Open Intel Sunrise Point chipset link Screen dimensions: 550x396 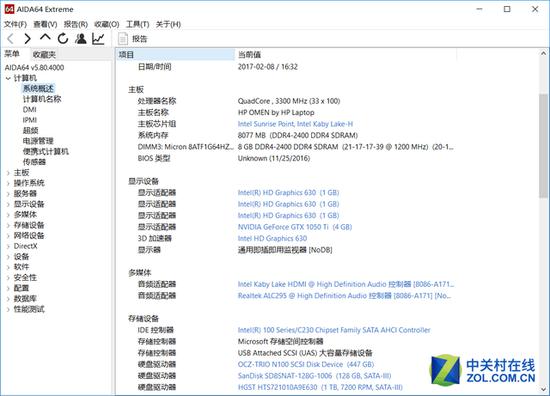[x=295, y=124]
